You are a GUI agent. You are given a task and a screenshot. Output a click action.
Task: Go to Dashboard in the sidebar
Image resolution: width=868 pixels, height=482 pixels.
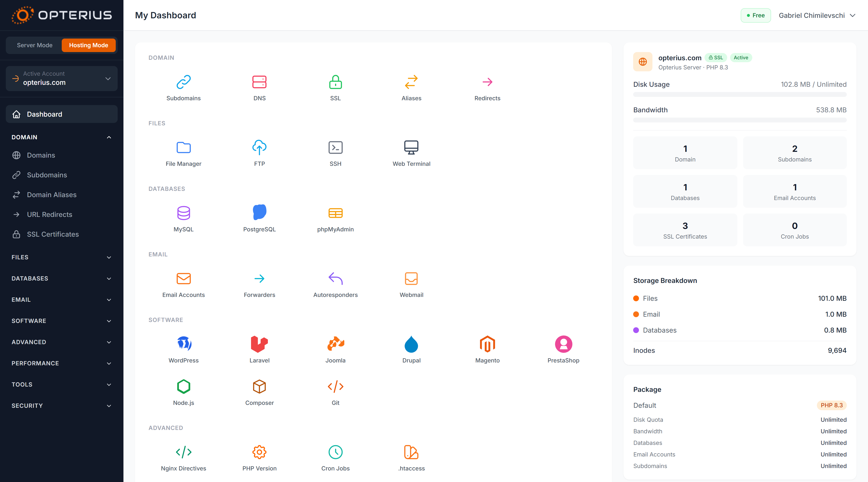[62, 114]
